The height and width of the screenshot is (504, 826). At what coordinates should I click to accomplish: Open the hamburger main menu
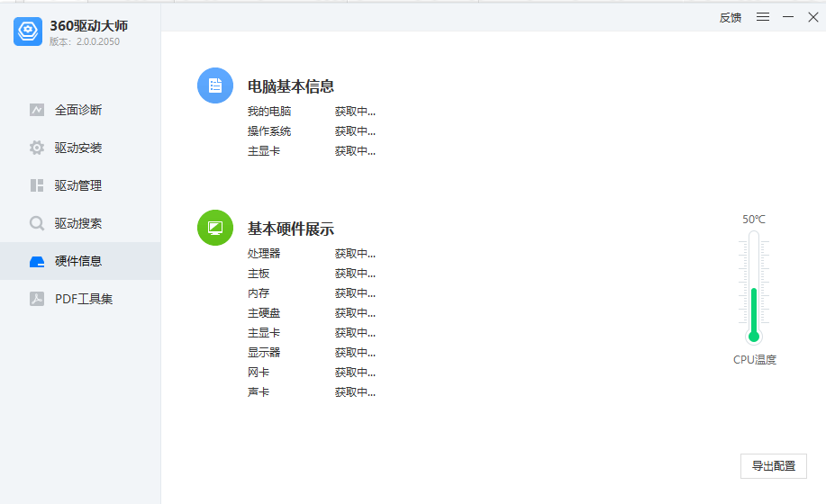(x=763, y=17)
